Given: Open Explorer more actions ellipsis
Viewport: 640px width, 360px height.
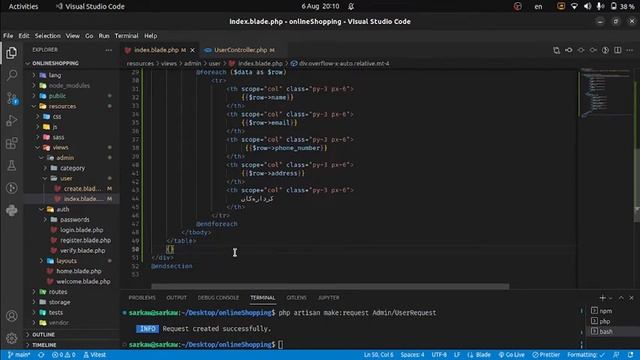Looking at the screenshot, I should (x=109, y=50).
